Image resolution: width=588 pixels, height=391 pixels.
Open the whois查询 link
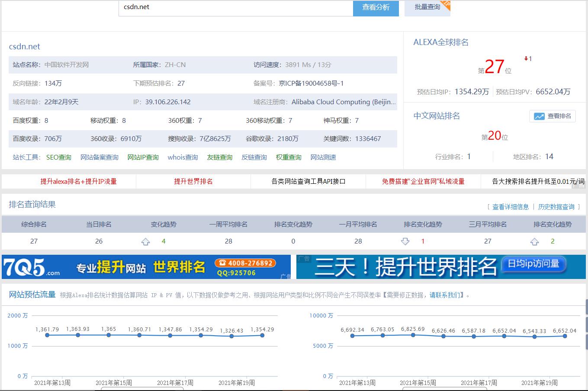183,157
